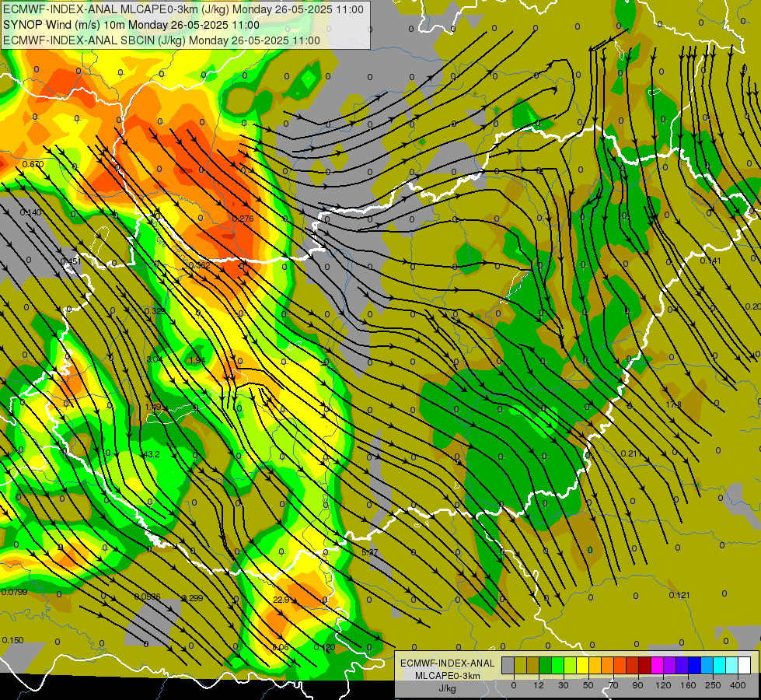Click the purple swatch right of the 120 tick
Screen dimensions: 761x700
(670, 665)
